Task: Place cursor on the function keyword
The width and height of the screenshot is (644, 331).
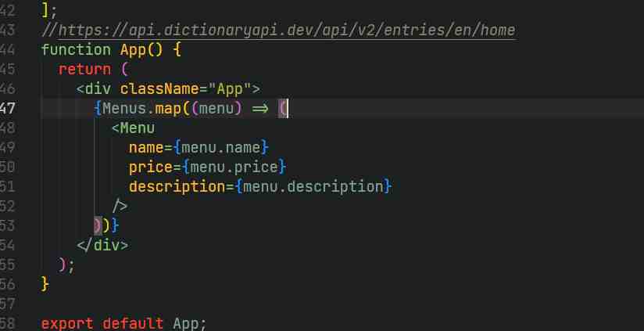Action: point(76,50)
